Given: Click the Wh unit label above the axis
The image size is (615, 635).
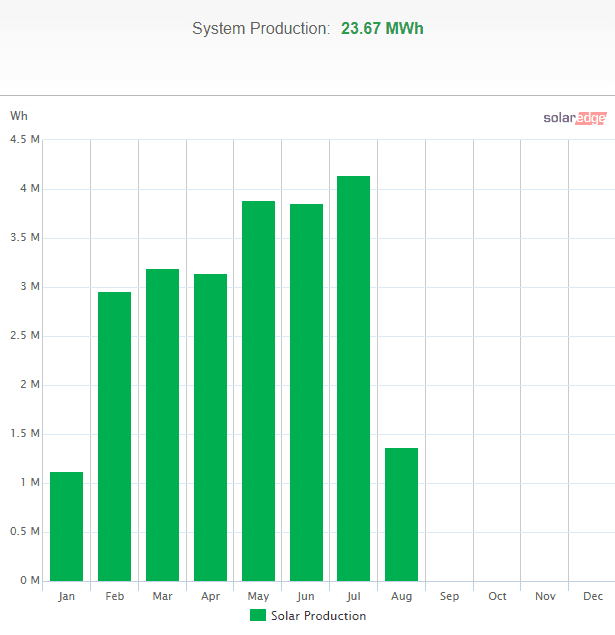Looking at the screenshot, I should pos(19,116).
